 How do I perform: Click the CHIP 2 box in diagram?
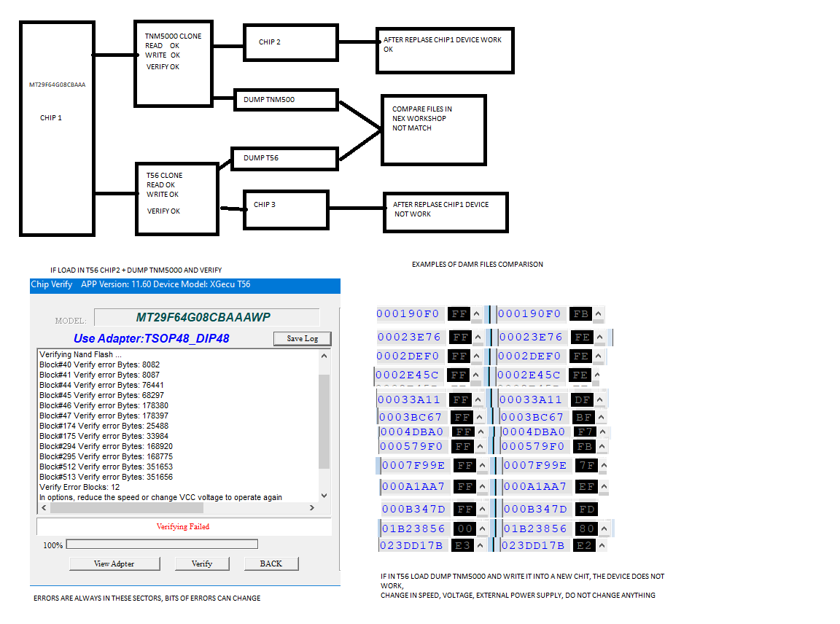(x=290, y=42)
